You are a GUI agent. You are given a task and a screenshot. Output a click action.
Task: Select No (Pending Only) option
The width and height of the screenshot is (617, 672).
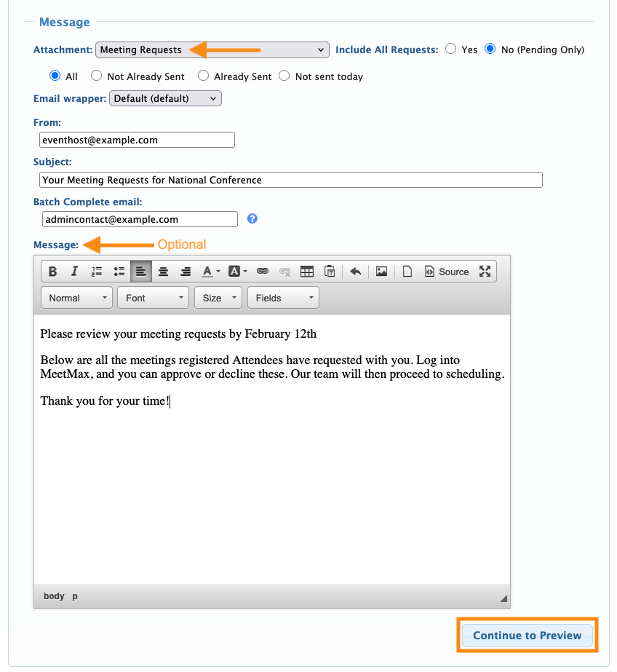[490, 49]
